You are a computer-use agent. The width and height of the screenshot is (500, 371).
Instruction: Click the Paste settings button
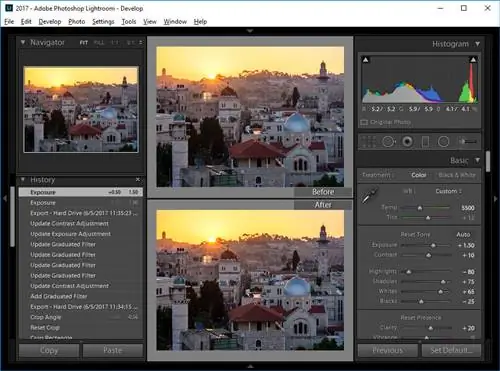(113, 350)
